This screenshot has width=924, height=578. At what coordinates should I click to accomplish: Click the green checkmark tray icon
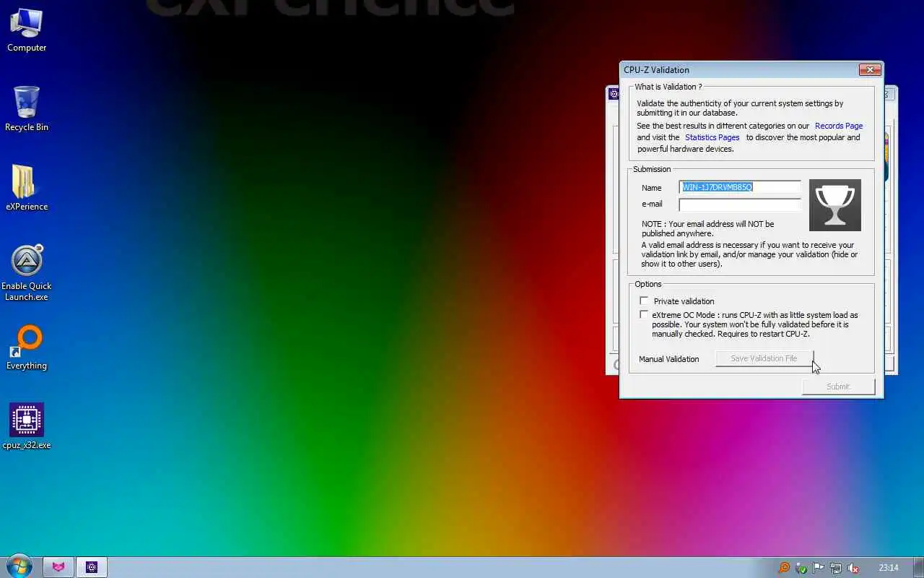[801, 568]
